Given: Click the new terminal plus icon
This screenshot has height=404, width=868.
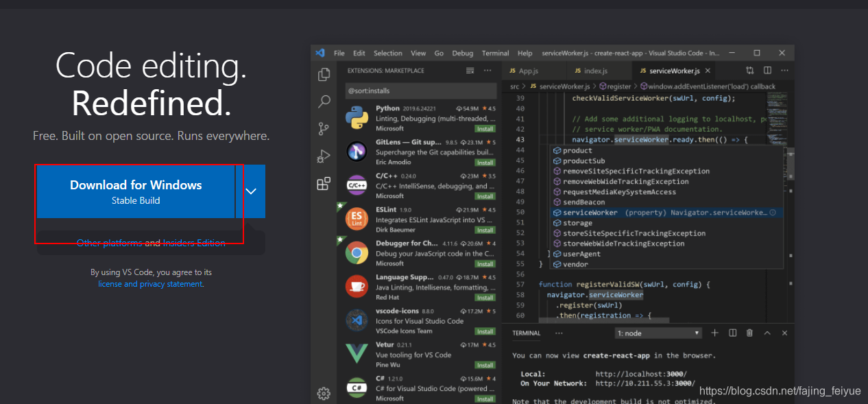Looking at the screenshot, I should click(x=714, y=333).
